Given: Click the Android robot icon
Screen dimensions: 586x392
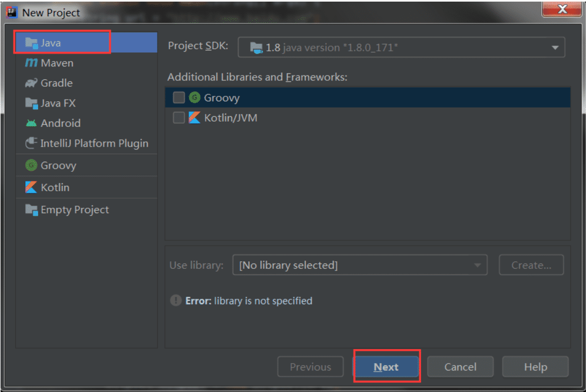Looking at the screenshot, I should (31, 123).
